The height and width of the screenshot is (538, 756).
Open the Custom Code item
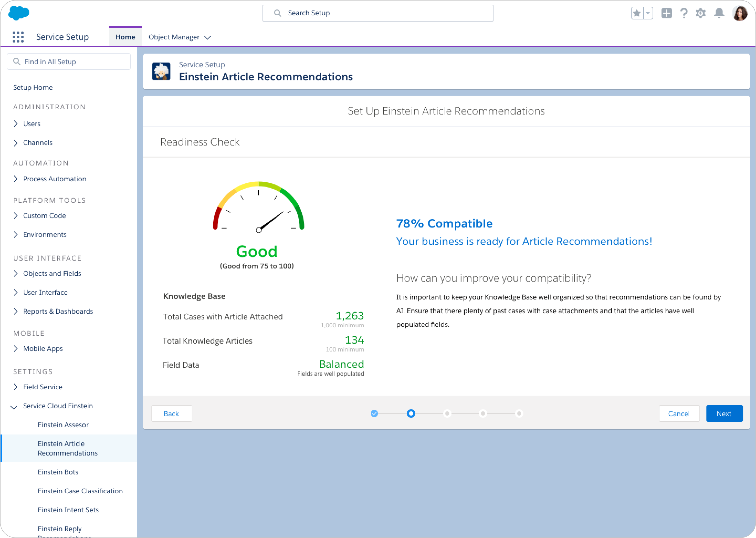point(44,216)
